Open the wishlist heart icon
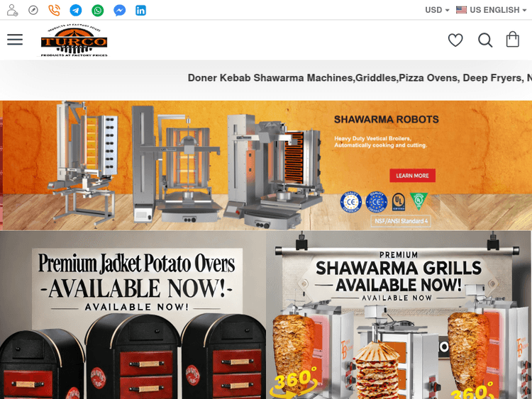Screen dimensions: 532x399 click(x=455, y=40)
